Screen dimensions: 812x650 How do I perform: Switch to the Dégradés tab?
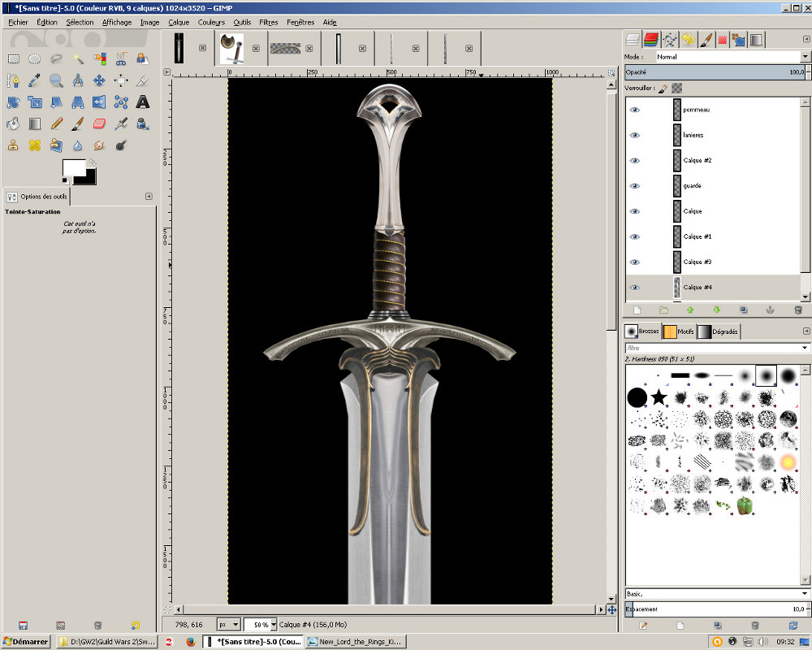pyautogui.click(x=719, y=331)
